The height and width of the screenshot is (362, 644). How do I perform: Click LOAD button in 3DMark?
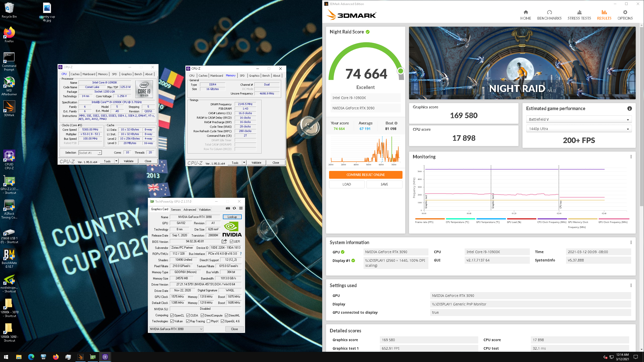click(347, 184)
